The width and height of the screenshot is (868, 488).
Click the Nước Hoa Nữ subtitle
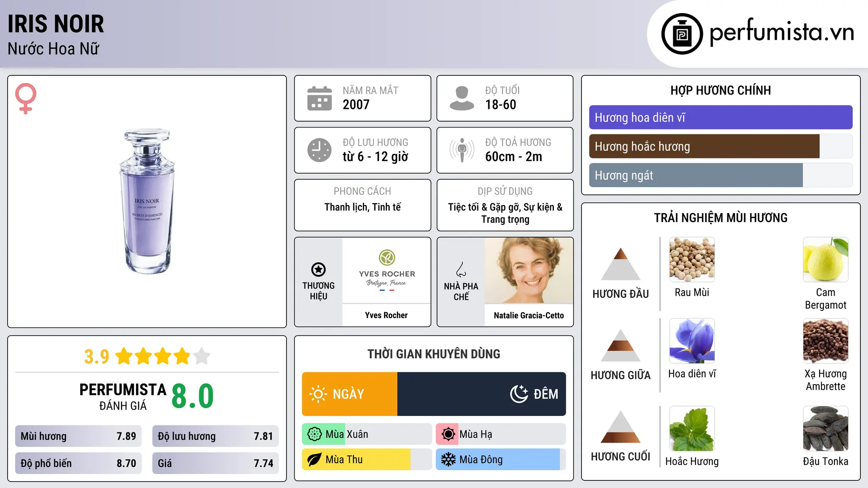pyautogui.click(x=53, y=49)
